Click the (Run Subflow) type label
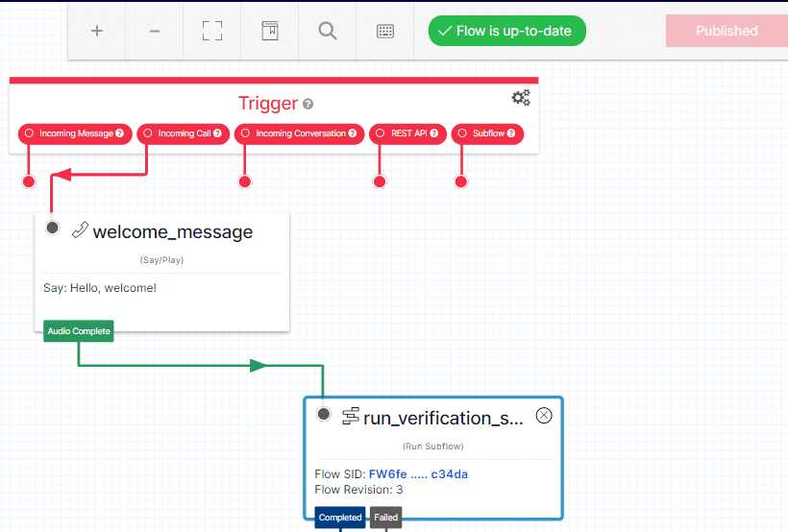Viewport: 788px width, 532px height. 432,447
